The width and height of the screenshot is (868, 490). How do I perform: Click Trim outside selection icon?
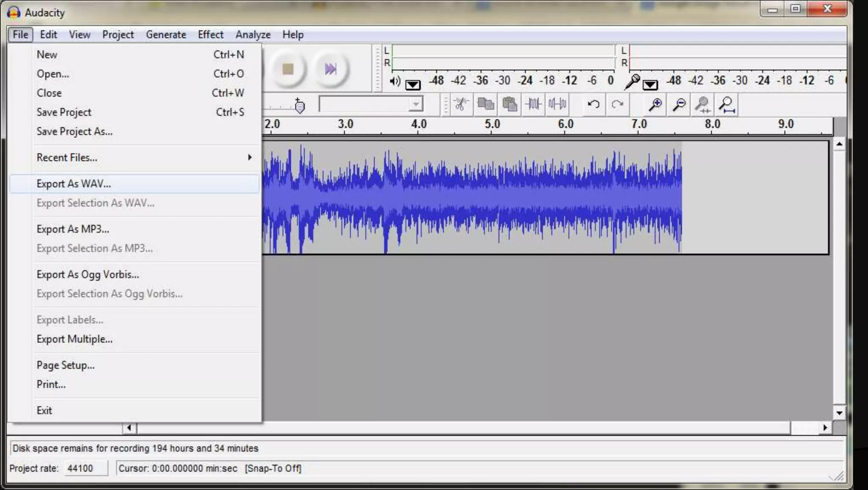click(x=533, y=104)
